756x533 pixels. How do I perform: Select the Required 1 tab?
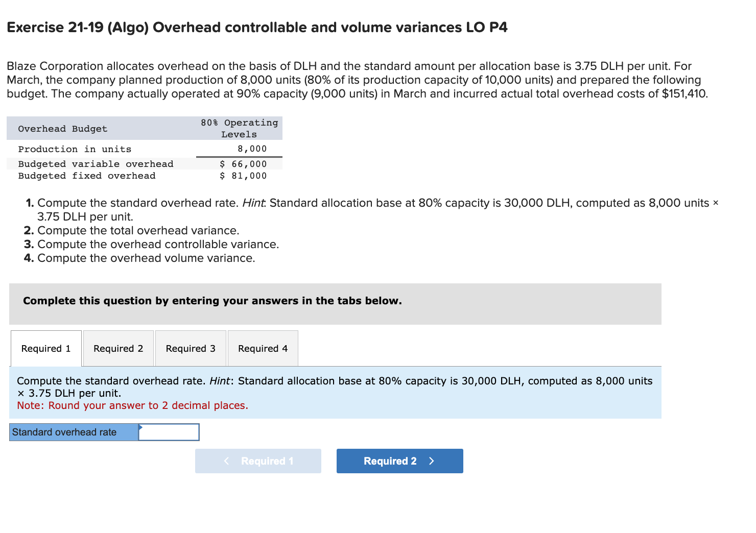(x=45, y=348)
